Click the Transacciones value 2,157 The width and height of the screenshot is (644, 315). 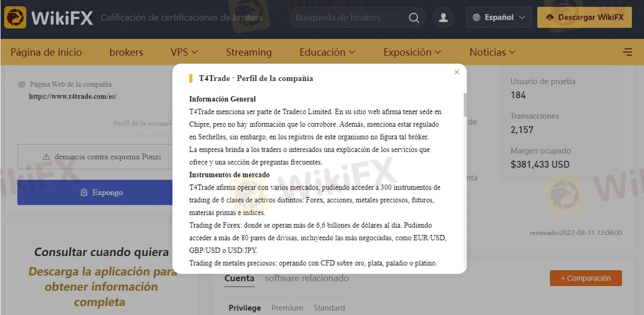click(522, 130)
